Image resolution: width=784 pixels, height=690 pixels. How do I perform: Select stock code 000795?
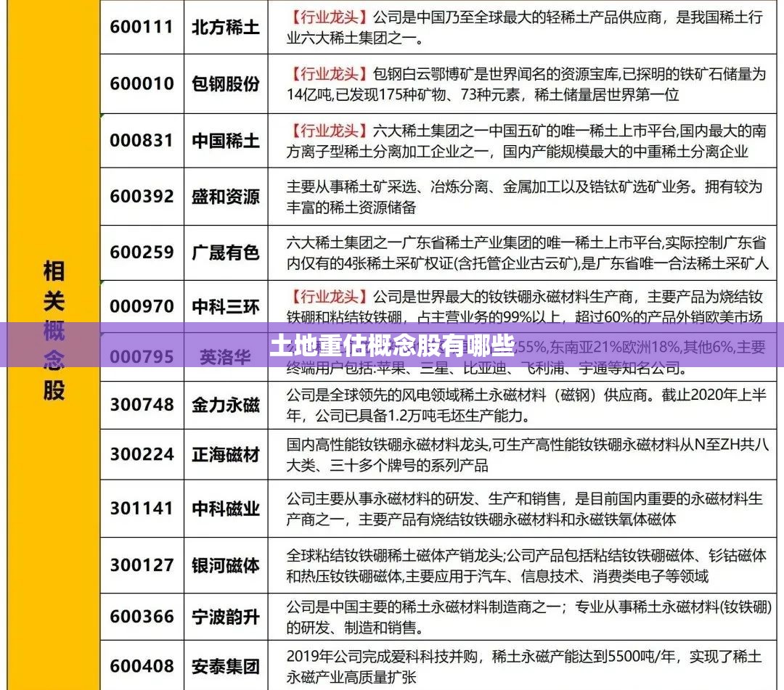click(x=142, y=357)
